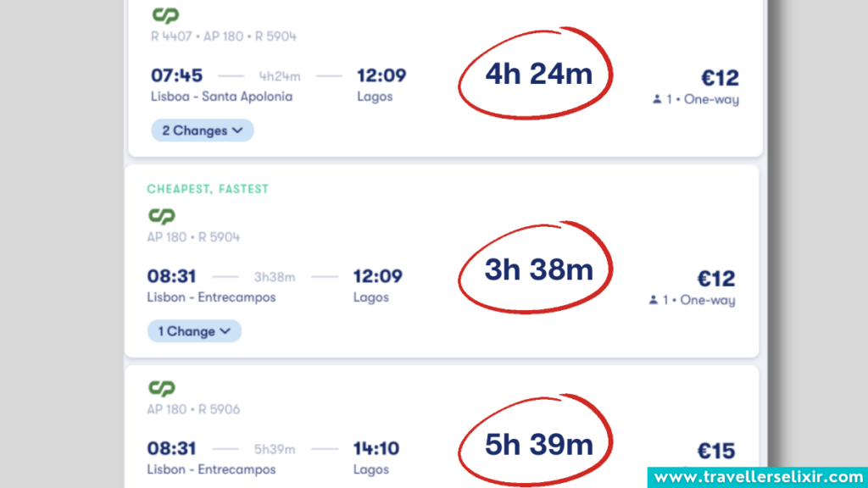The height and width of the screenshot is (488, 868).
Task: Click CP logo on cheapest, fastest card
Action: tap(161, 216)
